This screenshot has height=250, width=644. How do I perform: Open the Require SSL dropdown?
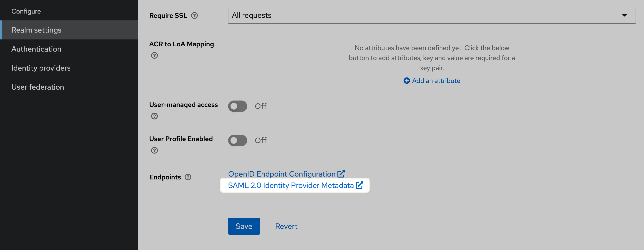click(432, 15)
